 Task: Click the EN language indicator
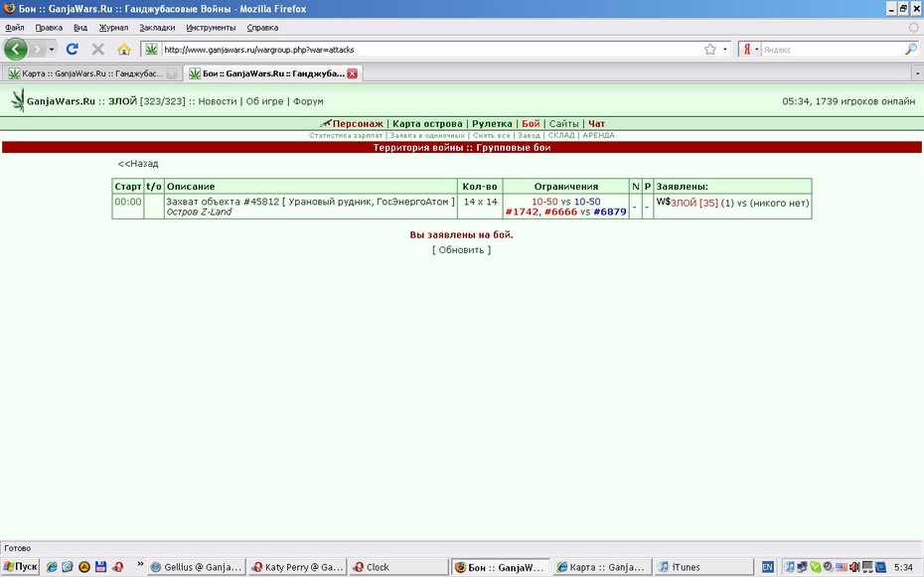pyautogui.click(x=767, y=568)
